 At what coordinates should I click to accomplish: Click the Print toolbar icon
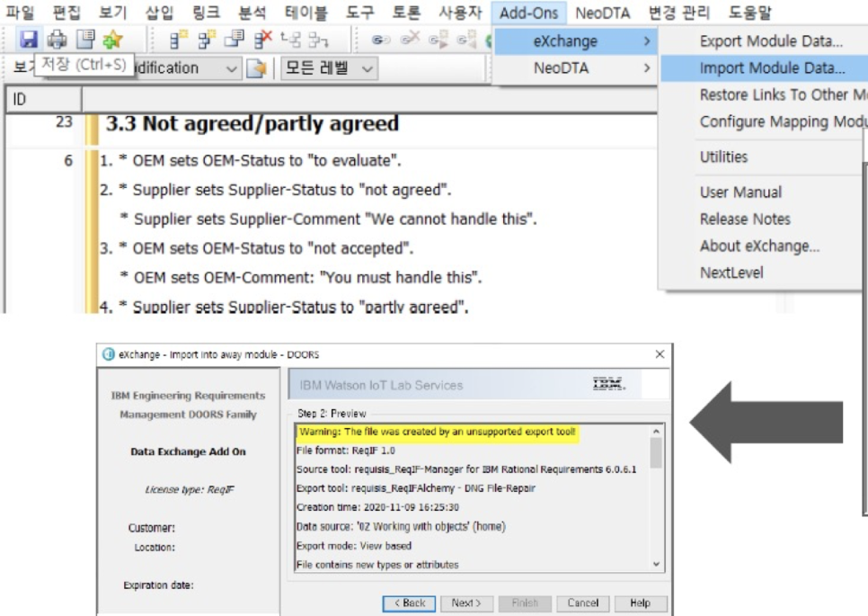click(x=57, y=40)
